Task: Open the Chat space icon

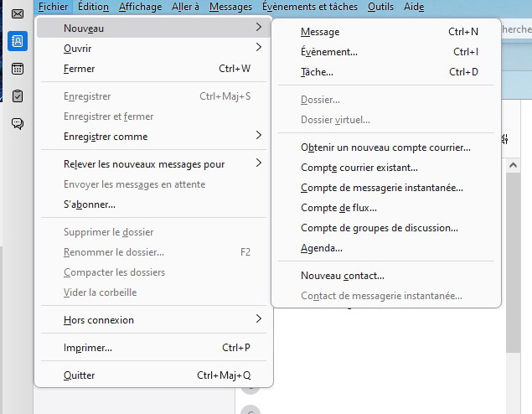Action: pyautogui.click(x=18, y=123)
